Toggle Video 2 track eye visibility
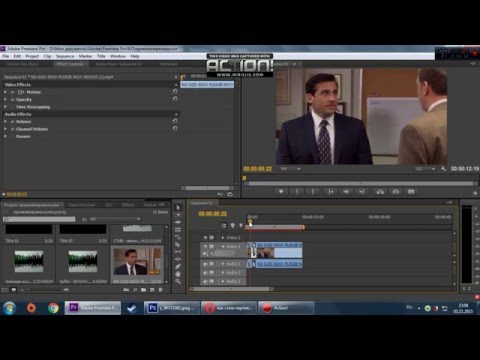Viewport: 480px width, 360px height. (205, 238)
